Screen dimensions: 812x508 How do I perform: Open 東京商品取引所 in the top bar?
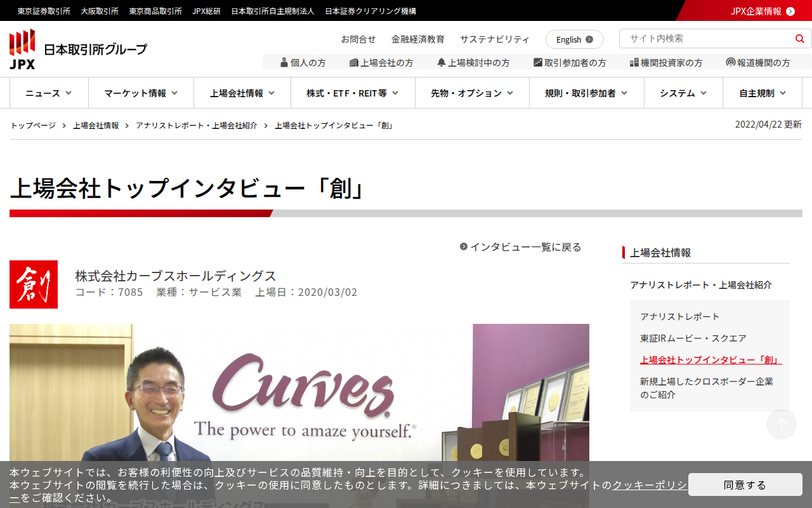click(x=155, y=11)
